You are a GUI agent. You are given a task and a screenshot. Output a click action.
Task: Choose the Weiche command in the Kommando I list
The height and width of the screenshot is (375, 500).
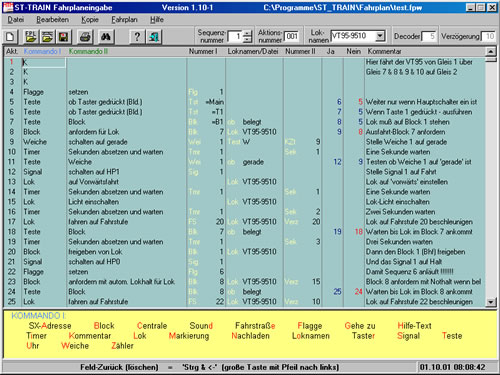(x=75, y=346)
